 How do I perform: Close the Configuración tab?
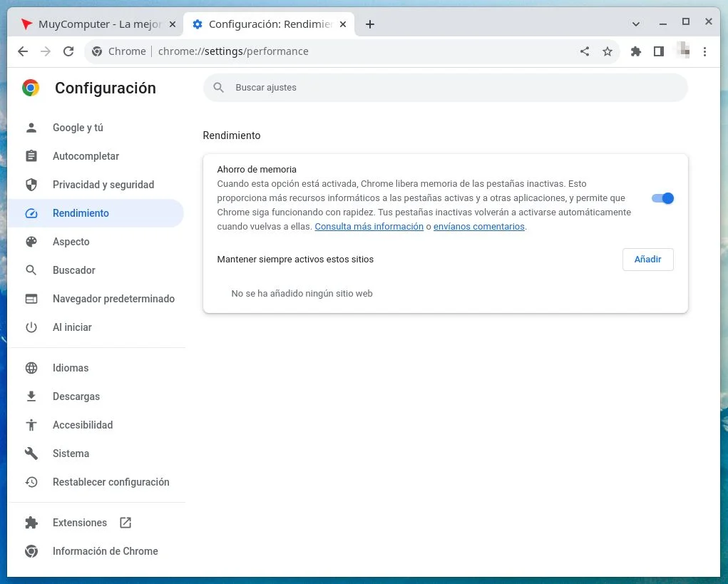[x=343, y=24]
